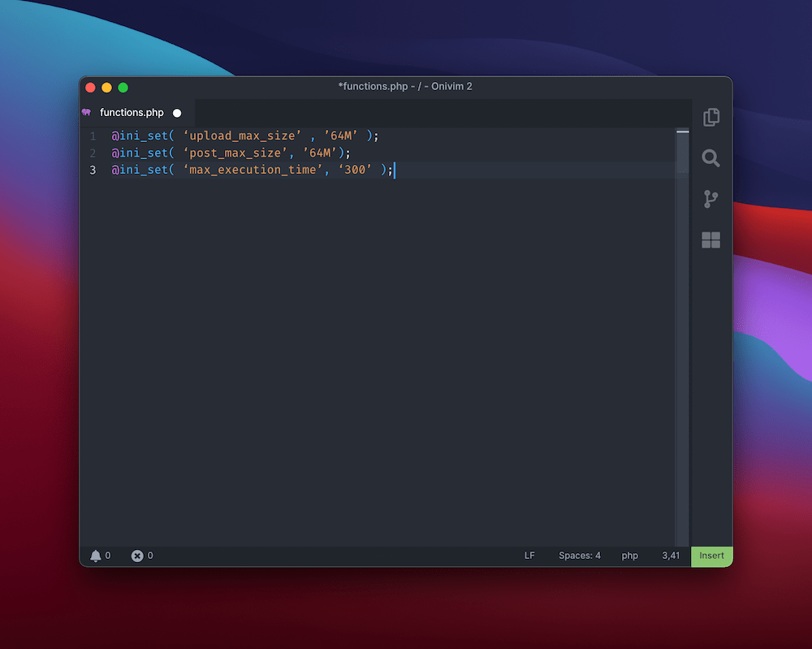Open the Extensions panel
This screenshot has height=649, width=812.
(x=710, y=240)
